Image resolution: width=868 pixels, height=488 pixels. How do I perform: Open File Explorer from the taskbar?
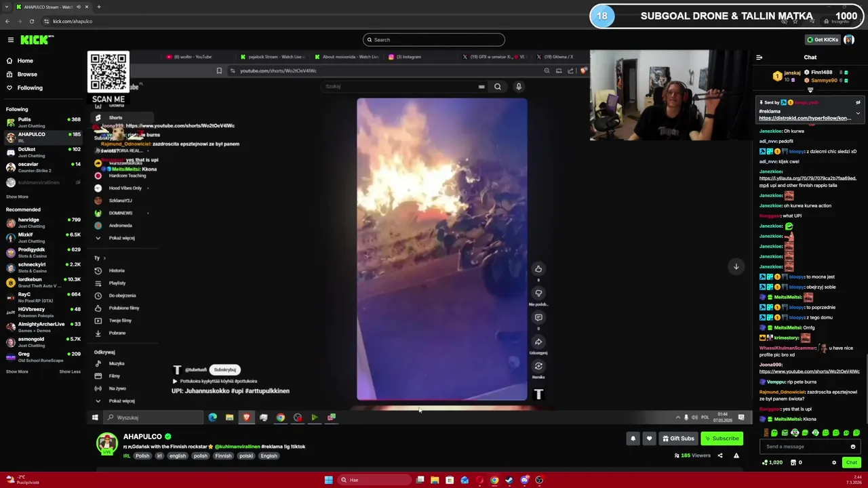coord(435,480)
